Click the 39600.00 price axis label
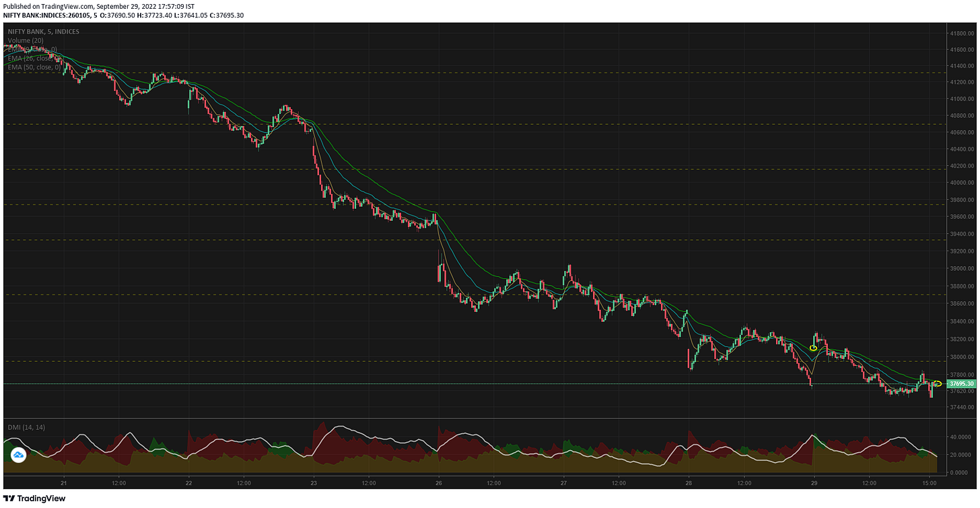The width and height of the screenshot is (980, 508). coord(961,217)
